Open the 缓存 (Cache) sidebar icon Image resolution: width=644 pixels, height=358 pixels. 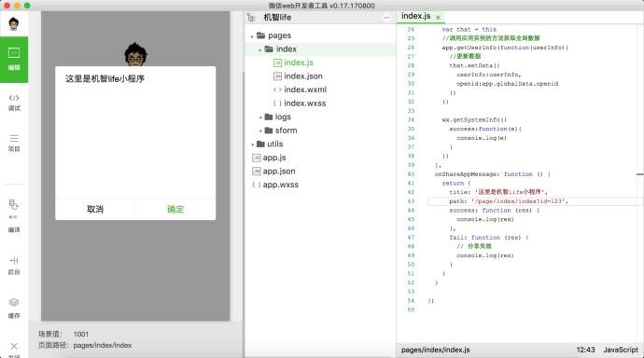click(14, 309)
